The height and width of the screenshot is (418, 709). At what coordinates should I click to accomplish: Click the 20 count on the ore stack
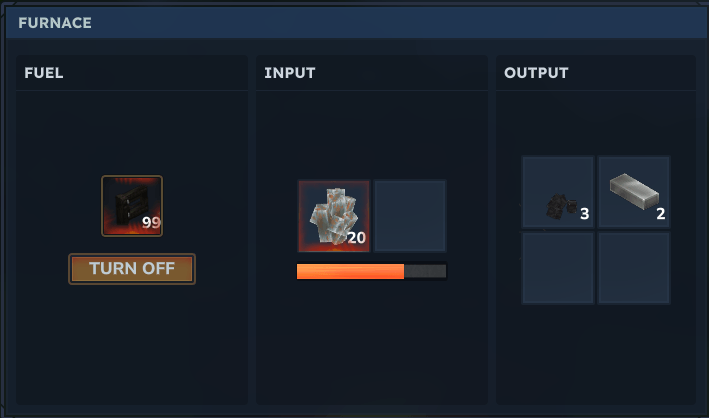[x=356, y=238]
